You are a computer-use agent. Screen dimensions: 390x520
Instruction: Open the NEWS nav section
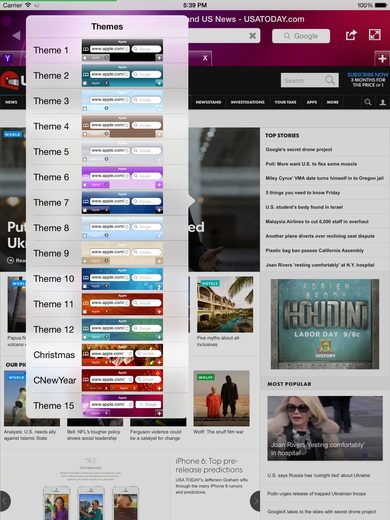click(11, 102)
